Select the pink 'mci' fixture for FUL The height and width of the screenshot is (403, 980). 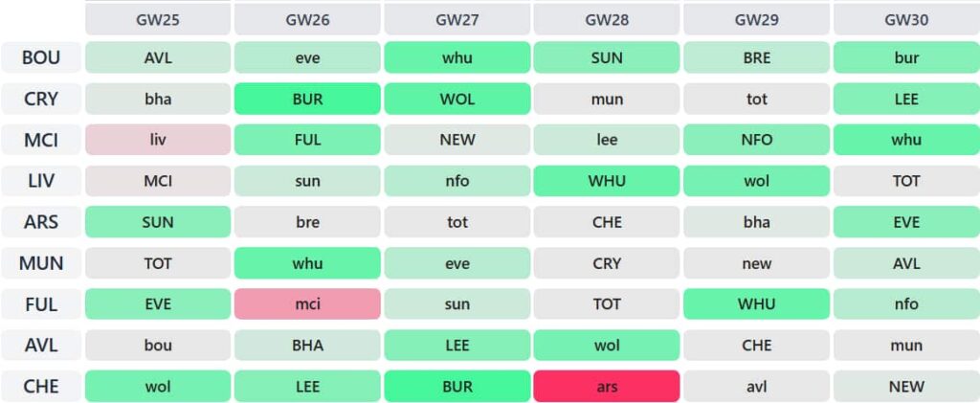click(307, 304)
